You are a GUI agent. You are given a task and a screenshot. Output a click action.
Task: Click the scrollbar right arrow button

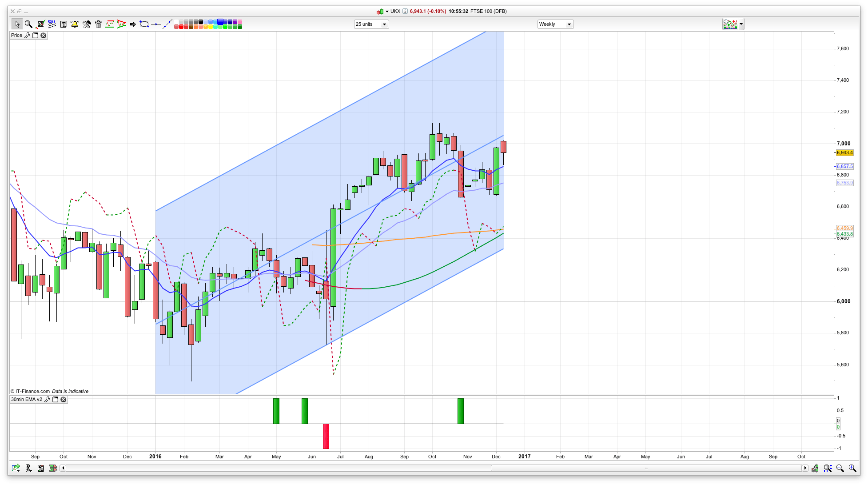pyautogui.click(x=805, y=468)
